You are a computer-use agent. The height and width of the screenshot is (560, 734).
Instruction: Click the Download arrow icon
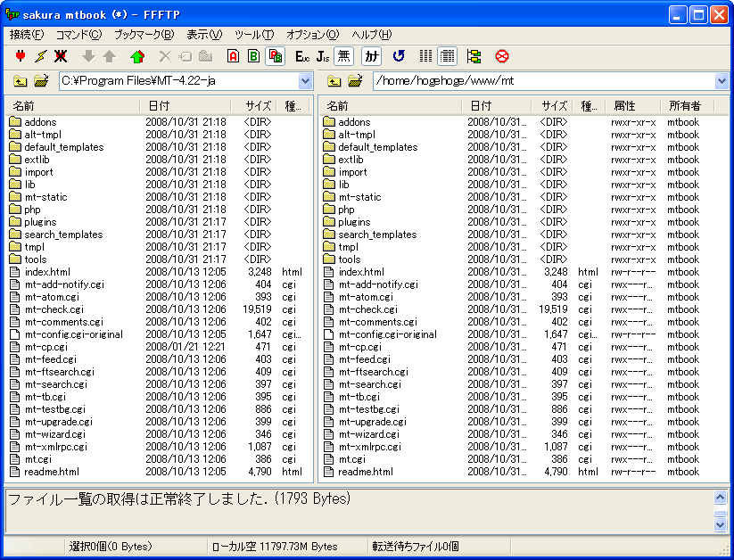click(88, 56)
